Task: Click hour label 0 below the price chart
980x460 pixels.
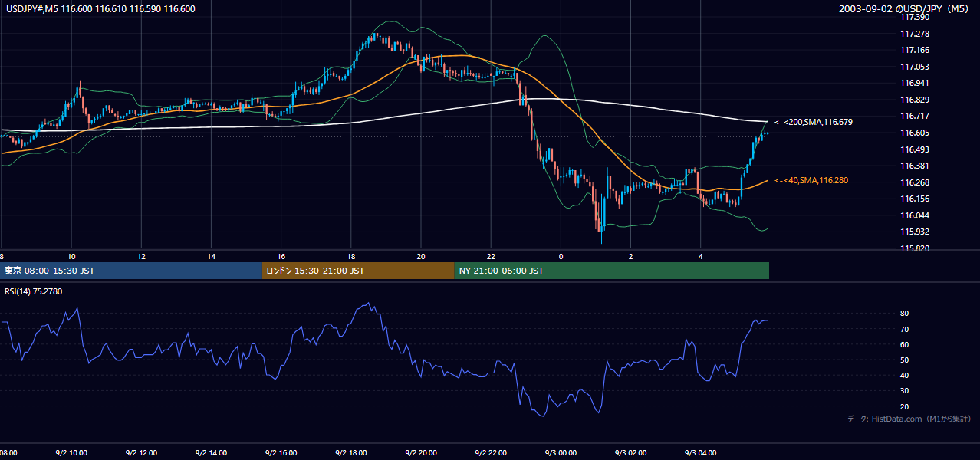Action: click(561, 256)
